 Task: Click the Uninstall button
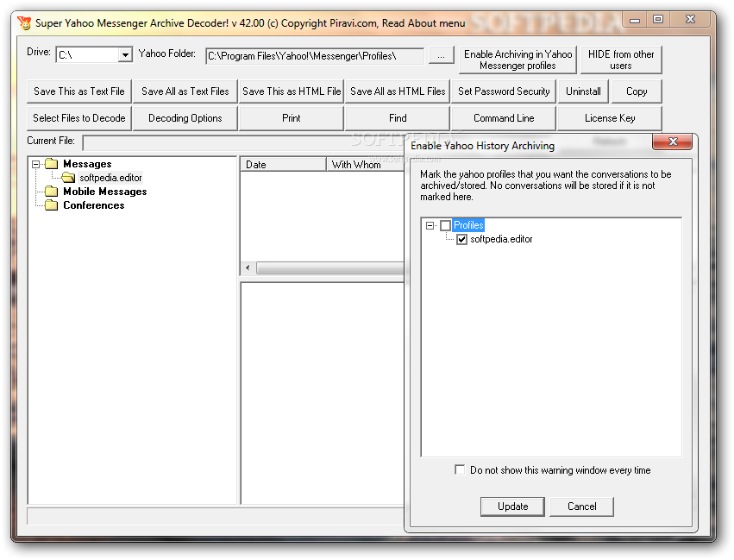click(x=583, y=91)
